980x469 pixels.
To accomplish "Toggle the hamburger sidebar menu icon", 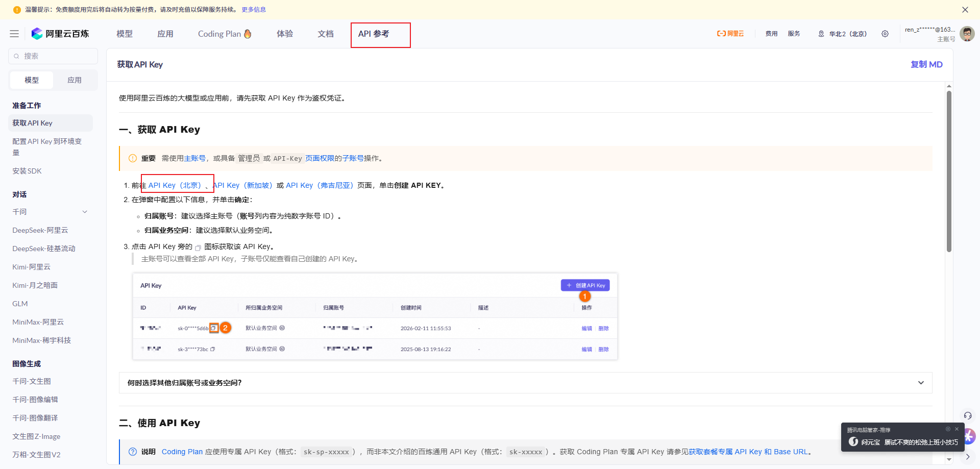I will pos(14,34).
